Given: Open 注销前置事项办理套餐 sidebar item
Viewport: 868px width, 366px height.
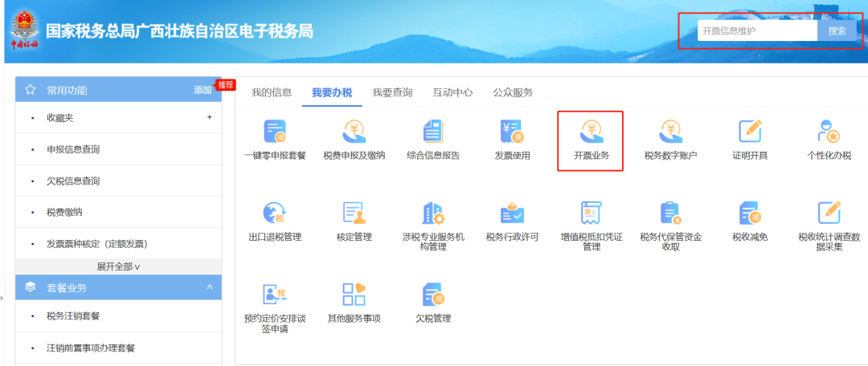Looking at the screenshot, I should (91, 348).
